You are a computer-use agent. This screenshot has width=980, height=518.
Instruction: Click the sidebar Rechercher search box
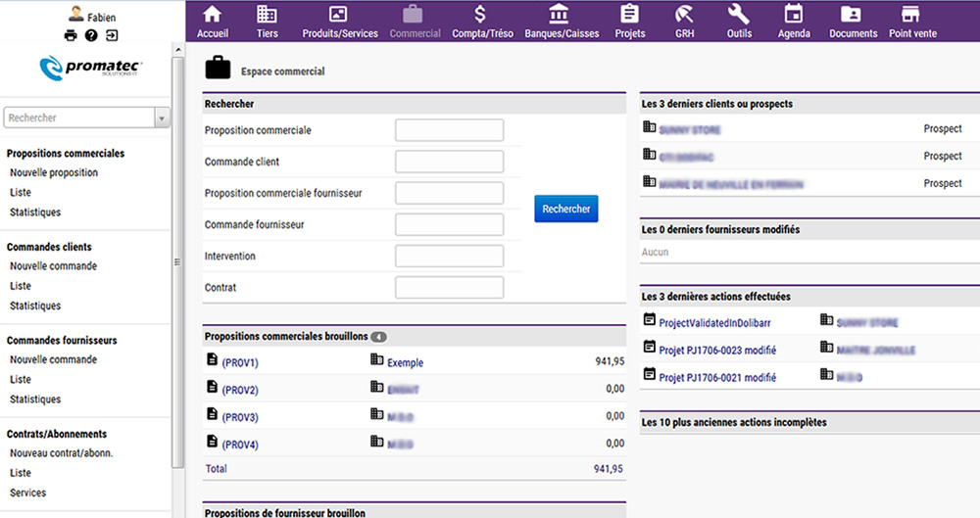click(79, 118)
